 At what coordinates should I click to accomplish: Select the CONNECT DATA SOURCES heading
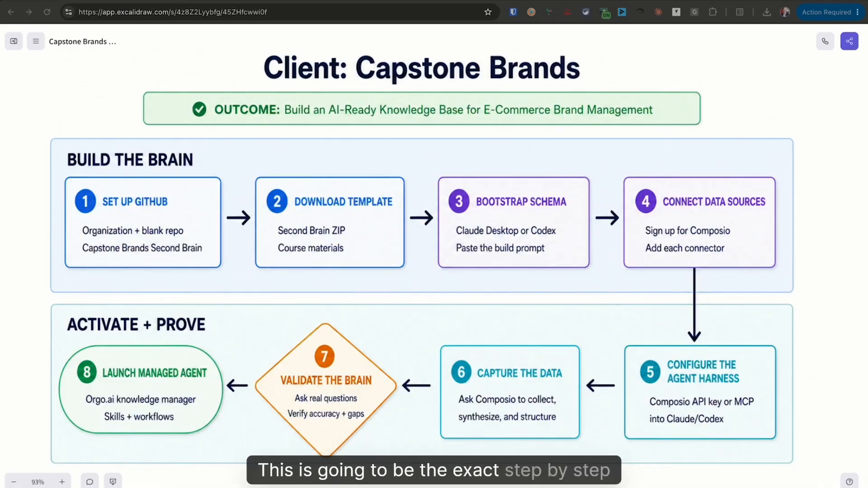[x=714, y=202]
